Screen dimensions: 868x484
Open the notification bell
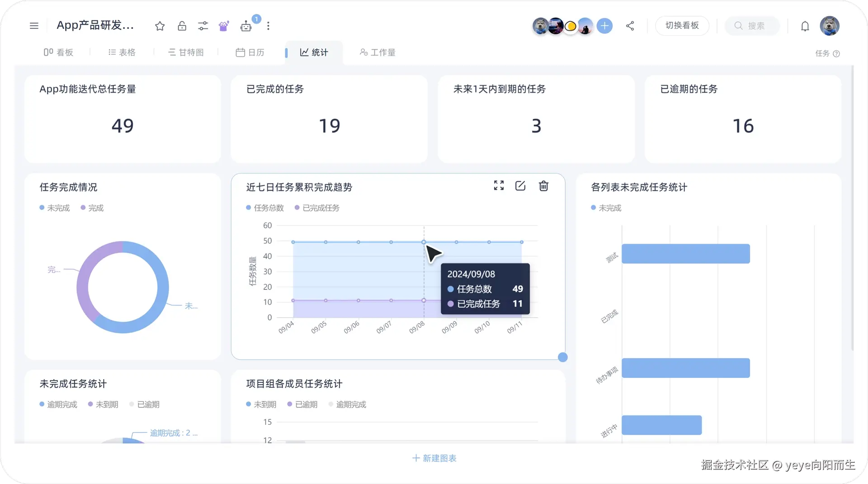(x=805, y=26)
